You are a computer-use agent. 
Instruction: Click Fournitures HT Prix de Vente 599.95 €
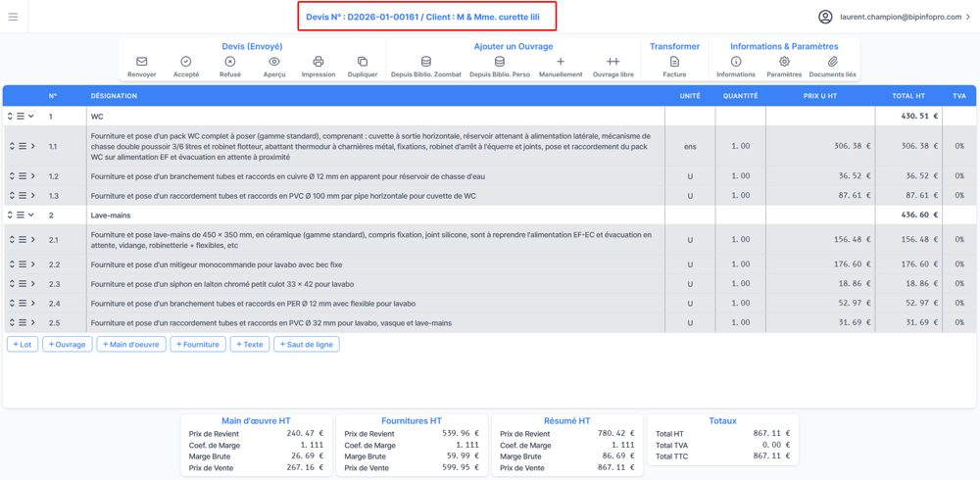pyautogui.click(x=460, y=467)
